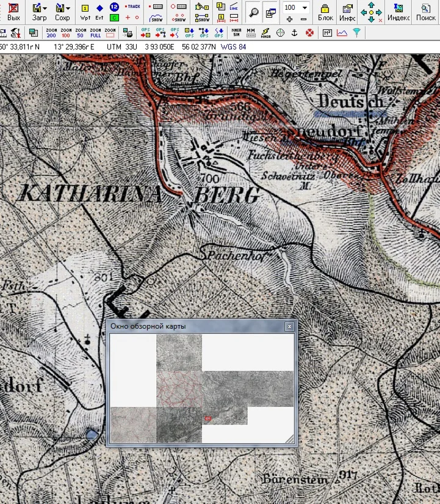The width and height of the screenshot is (440, 504).
Task: Click the yellow center map dot
Action: (x=371, y=12)
